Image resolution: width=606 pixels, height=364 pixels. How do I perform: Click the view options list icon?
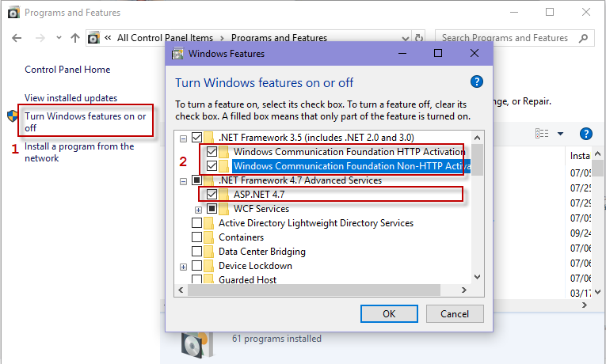coord(542,134)
